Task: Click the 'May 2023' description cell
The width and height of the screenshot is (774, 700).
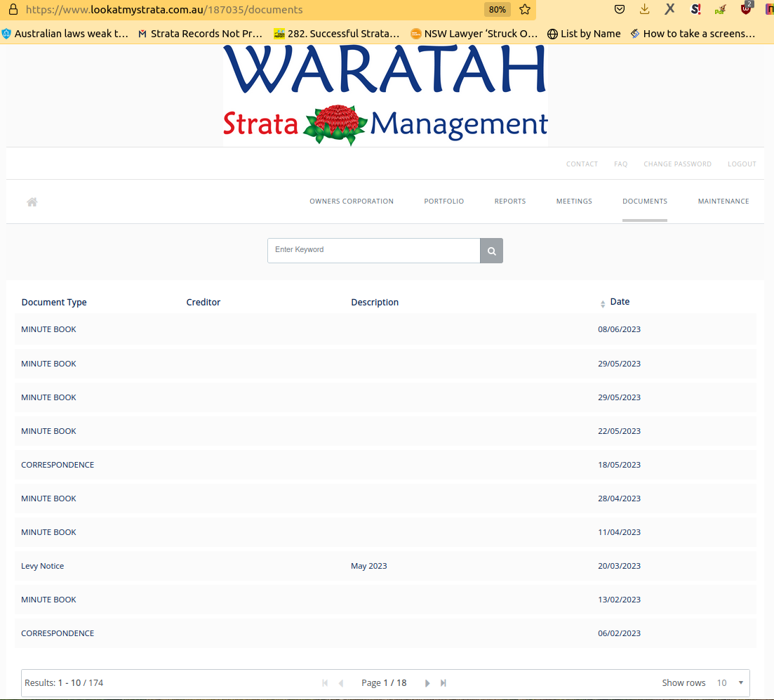Action: click(368, 566)
